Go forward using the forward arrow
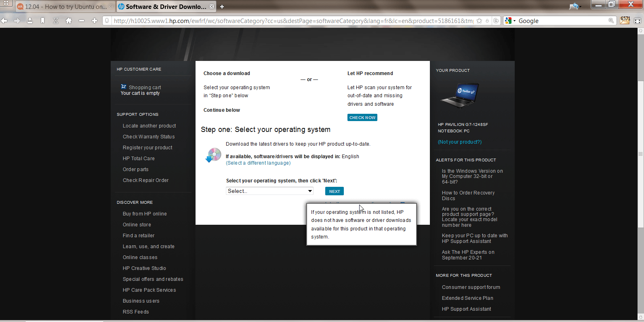Image resolution: width=644 pixels, height=322 pixels. (x=17, y=21)
